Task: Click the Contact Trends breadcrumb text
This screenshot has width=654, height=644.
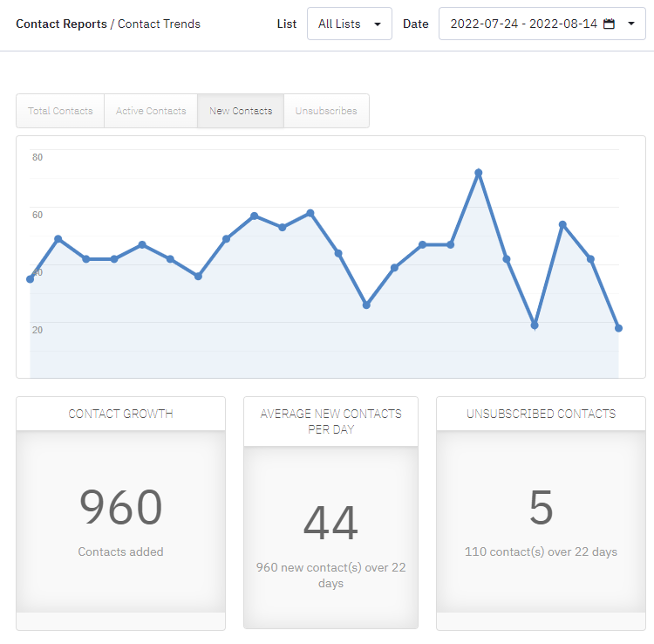Action: coord(159,24)
